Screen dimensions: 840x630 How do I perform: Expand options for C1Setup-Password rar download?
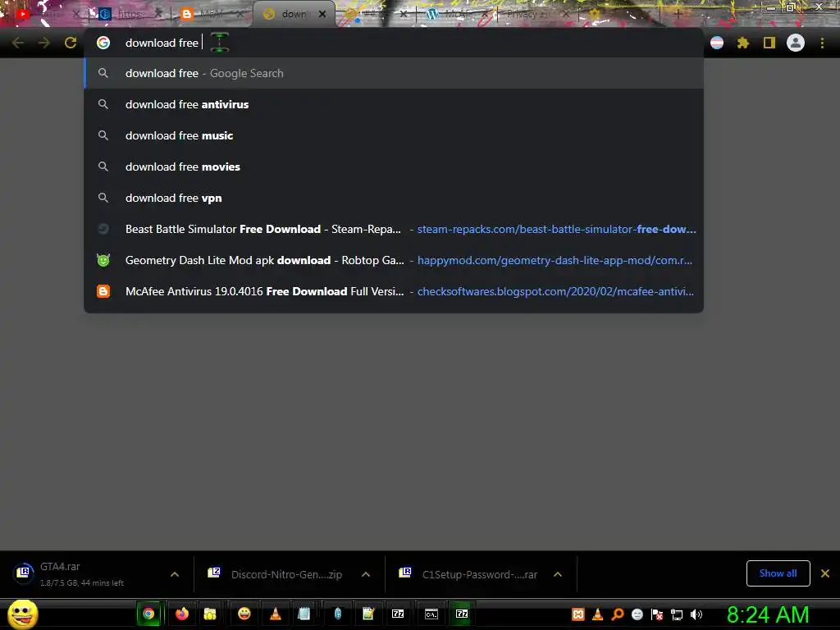(x=558, y=574)
